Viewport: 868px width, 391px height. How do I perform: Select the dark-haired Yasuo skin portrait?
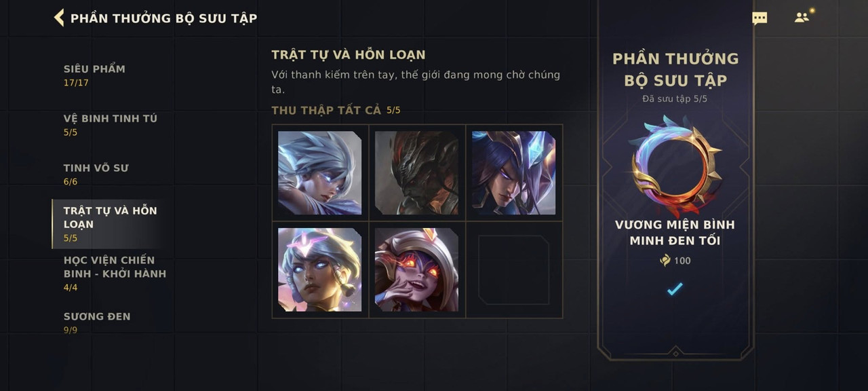click(x=513, y=172)
